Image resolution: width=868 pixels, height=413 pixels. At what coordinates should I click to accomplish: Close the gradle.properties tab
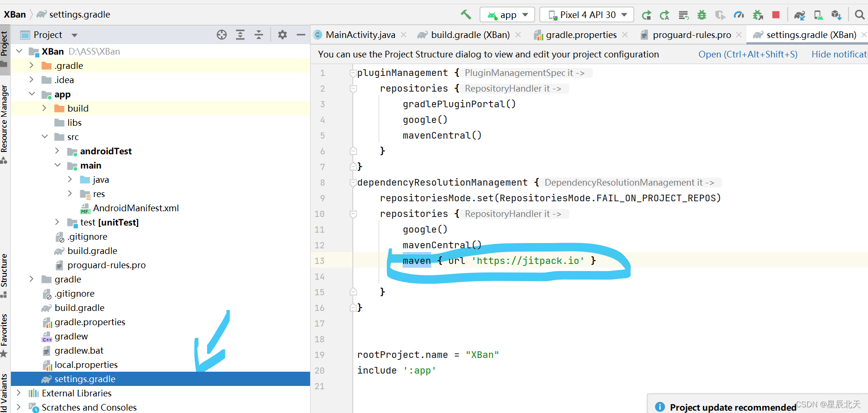(x=625, y=35)
